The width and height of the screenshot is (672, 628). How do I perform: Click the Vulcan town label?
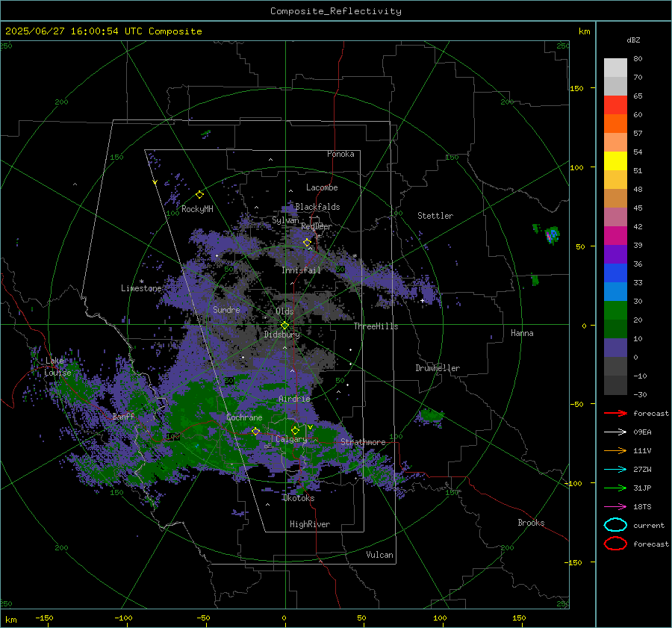pos(380,555)
